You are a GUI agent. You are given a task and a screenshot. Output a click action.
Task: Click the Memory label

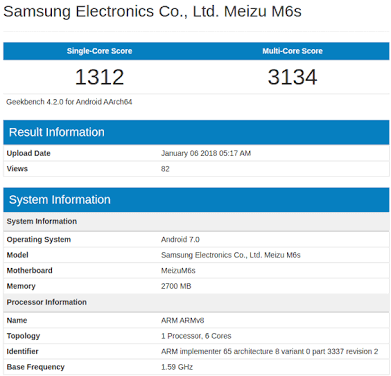click(21, 286)
